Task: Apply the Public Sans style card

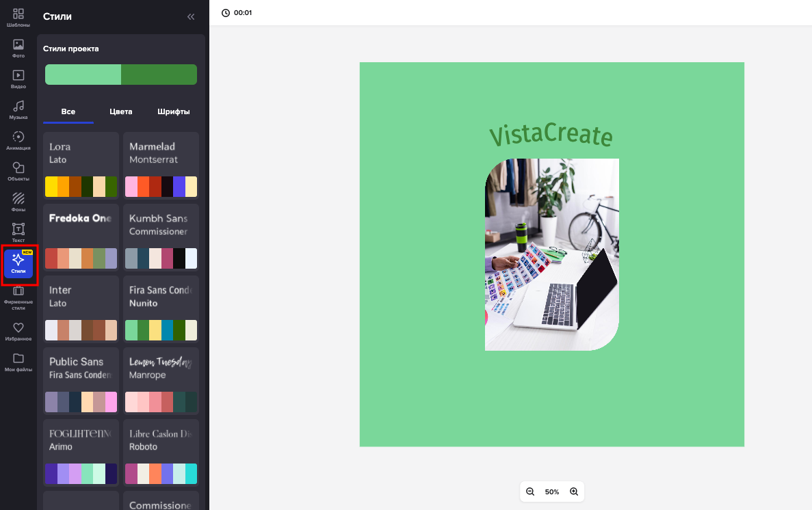Action: [81, 381]
